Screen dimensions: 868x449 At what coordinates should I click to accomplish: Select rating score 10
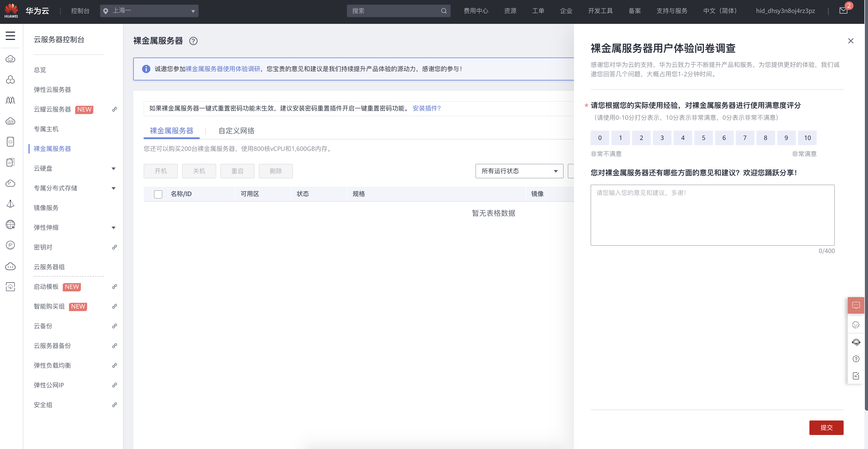[x=807, y=138]
